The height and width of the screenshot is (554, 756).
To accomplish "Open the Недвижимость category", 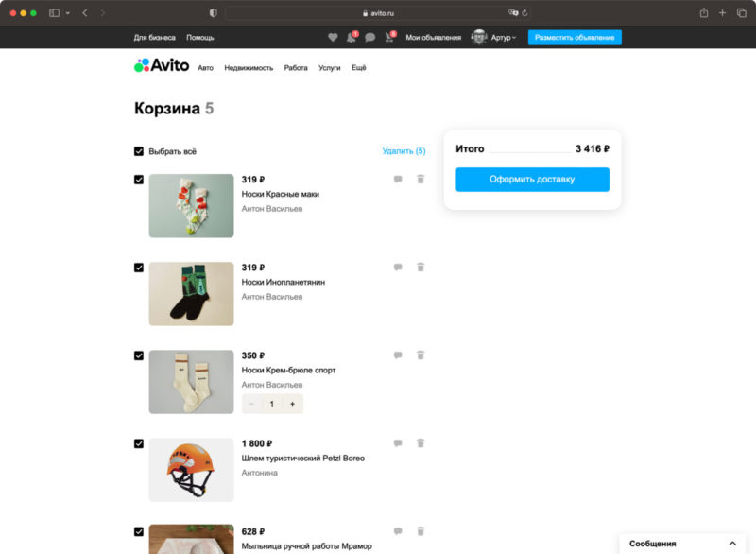I will (249, 68).
